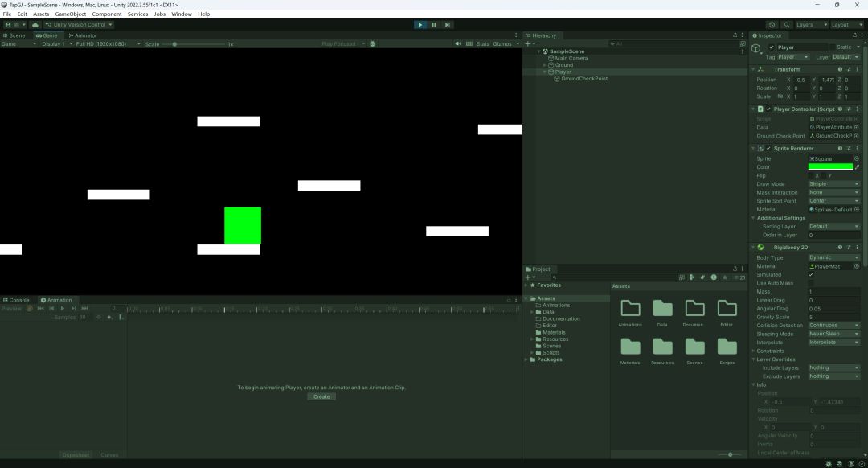Open the cloud services icon
This screenshot has height=468, width=868.
click(x=35, y=25)
